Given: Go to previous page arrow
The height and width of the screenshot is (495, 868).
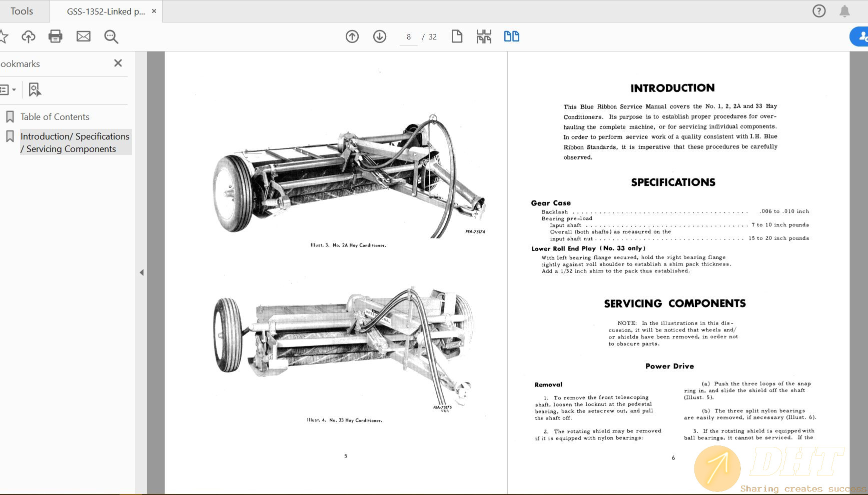Looking at the screenshot, I should point(352,36).
